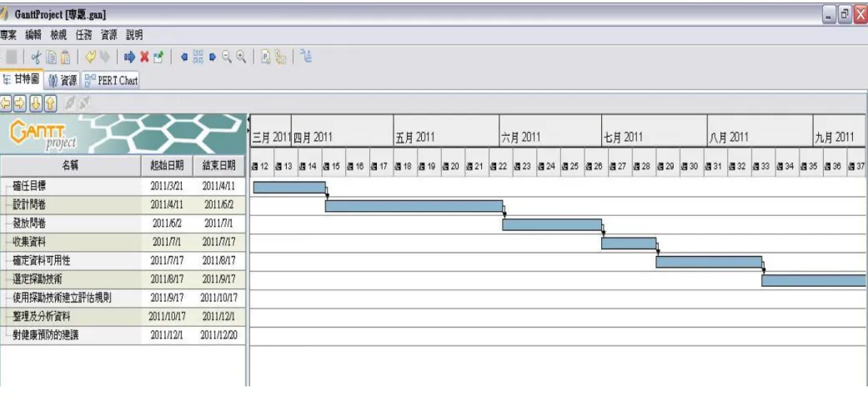Open the 編輯 menu

[33, 35]
